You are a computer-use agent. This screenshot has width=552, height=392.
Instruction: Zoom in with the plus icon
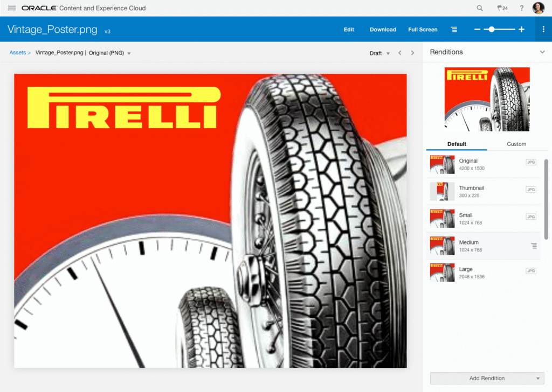[x=522, y=30]
